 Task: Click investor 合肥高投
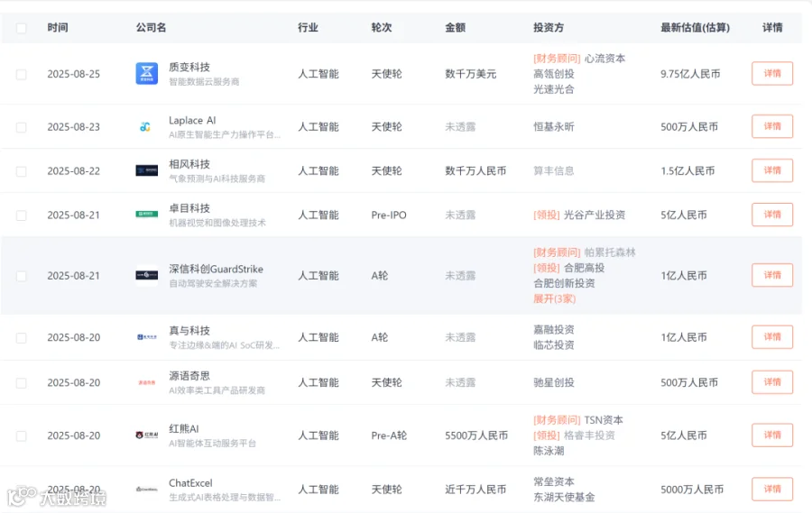pos(584,268)
